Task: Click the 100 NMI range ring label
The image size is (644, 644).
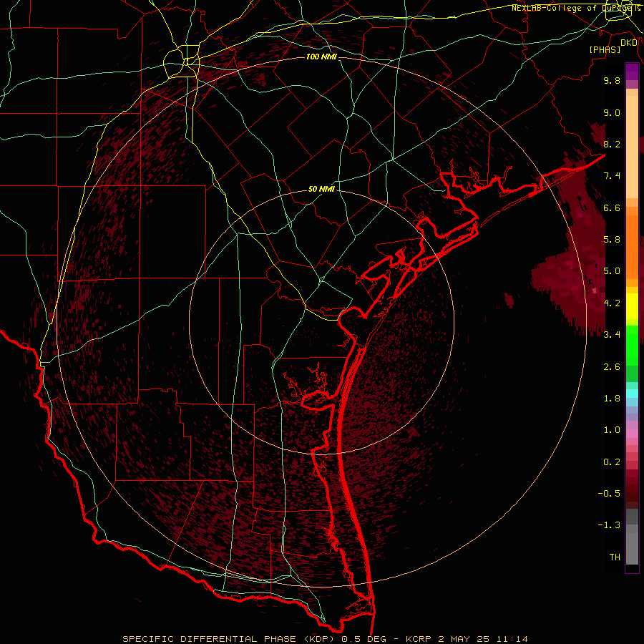Action: (x=321, y=57)
